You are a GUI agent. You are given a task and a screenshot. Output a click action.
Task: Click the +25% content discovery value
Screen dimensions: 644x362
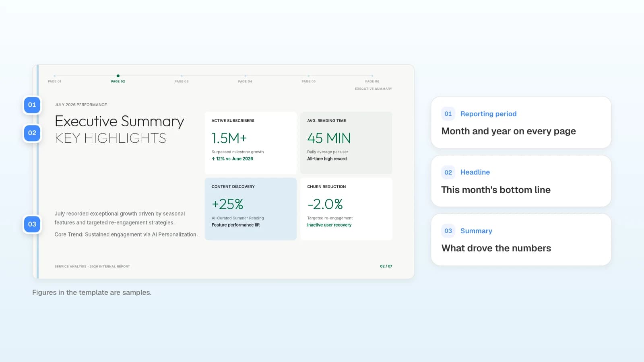227,204
